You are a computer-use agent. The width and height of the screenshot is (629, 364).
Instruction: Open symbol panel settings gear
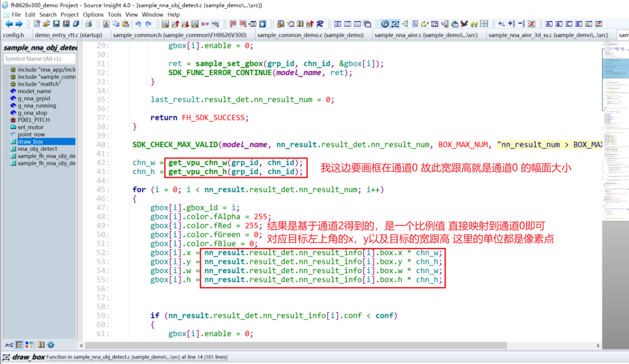point(51,345)
